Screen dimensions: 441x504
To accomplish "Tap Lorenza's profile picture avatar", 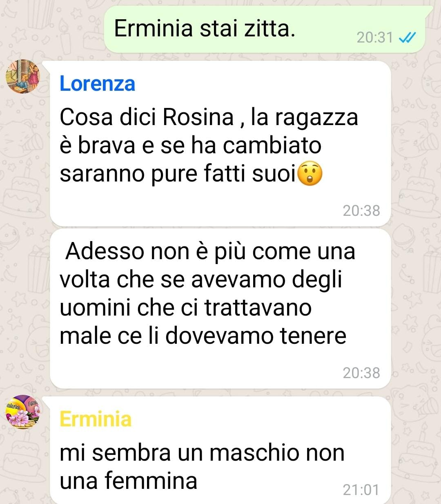I will click(23, 76).
